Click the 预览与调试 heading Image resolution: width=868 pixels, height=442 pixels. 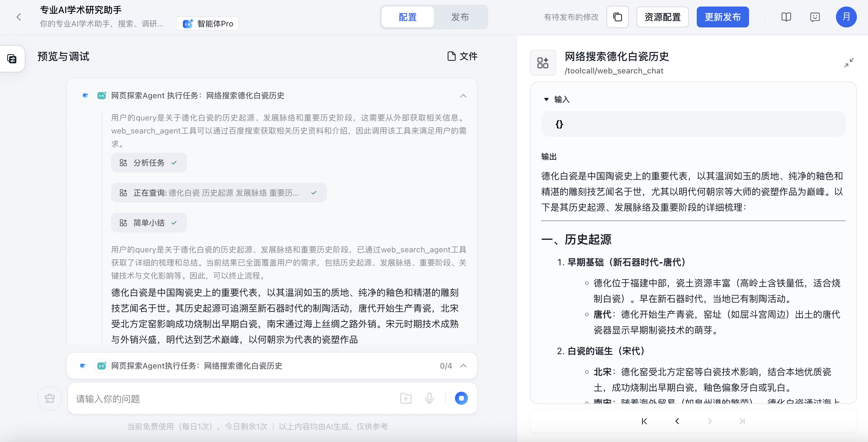tap(63, 56)
